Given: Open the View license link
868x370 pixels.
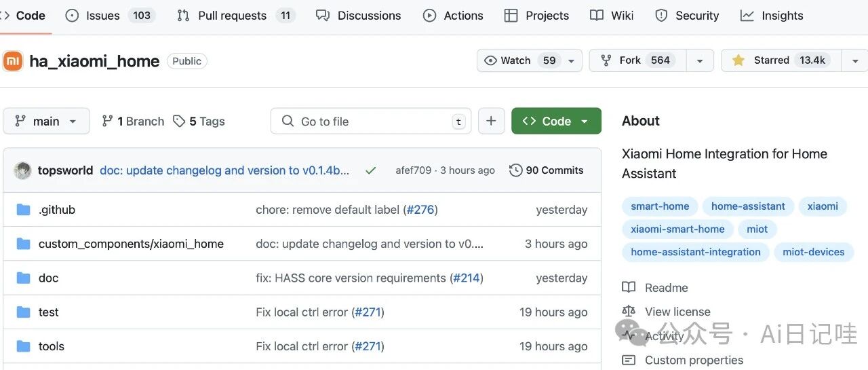Looking at the screenshot, I should click(677, 312).
